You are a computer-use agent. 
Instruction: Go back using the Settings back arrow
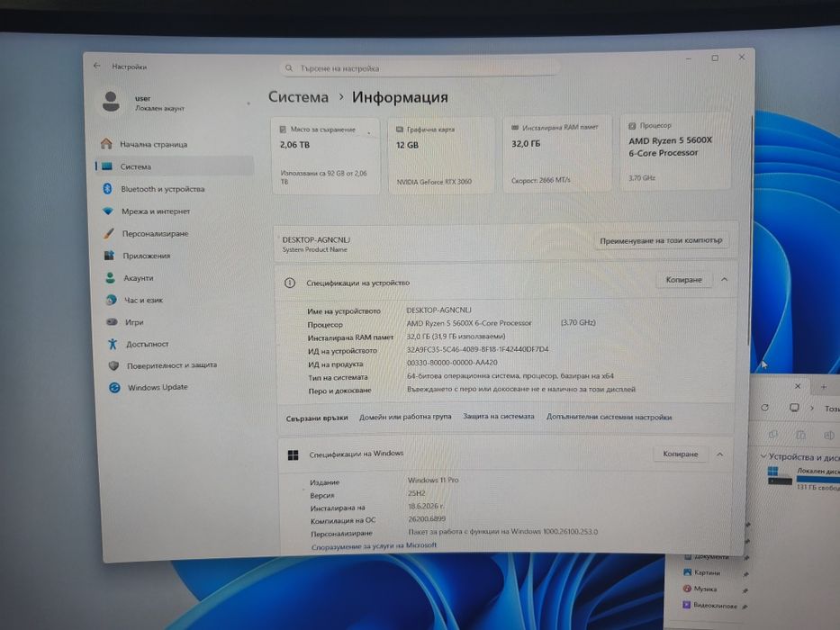coord(97,66)
